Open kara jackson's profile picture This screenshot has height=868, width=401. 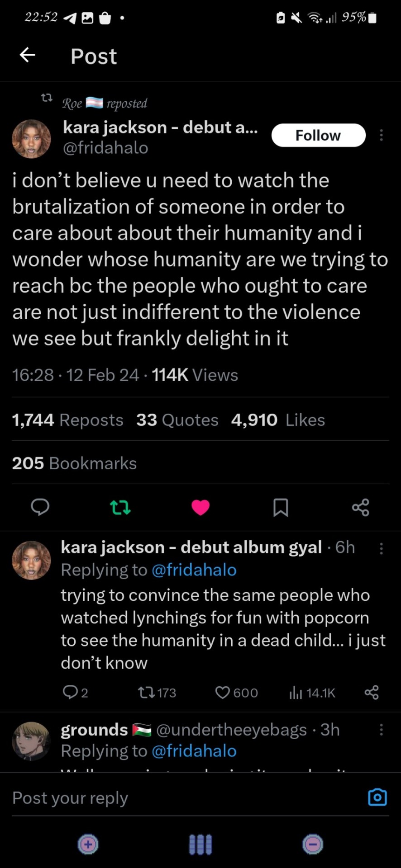31,139
